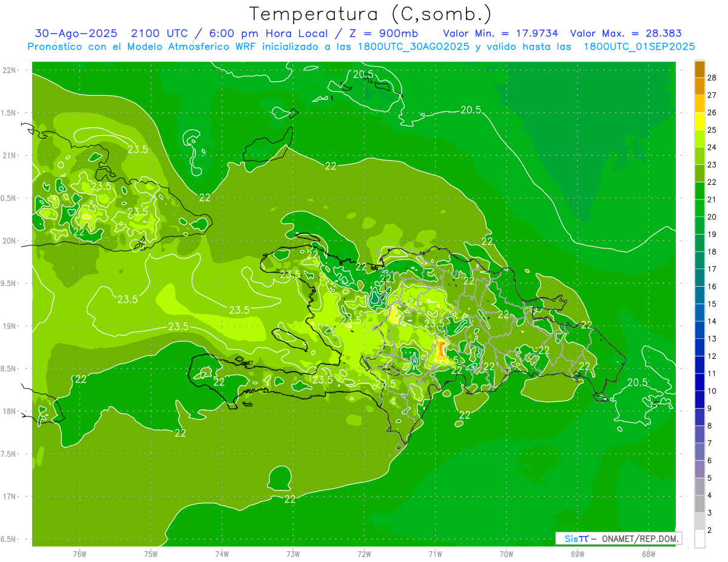Viewport: 728px width, 562px height.
Task: Click the legend value label '20'
Action: pyautogui.click(x=712, y=217)
